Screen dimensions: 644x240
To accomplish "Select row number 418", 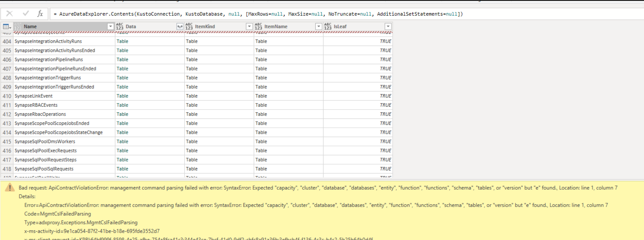I will [x=7, y=169].
